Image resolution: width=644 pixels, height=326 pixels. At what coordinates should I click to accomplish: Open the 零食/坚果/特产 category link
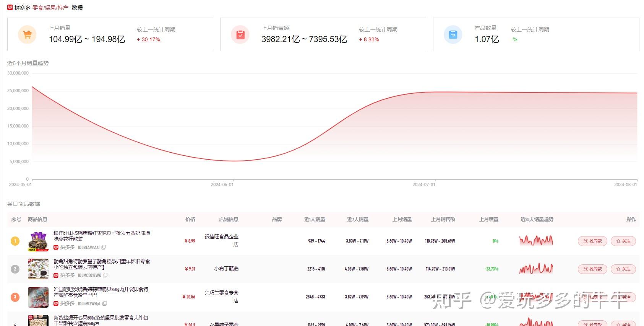50,8
